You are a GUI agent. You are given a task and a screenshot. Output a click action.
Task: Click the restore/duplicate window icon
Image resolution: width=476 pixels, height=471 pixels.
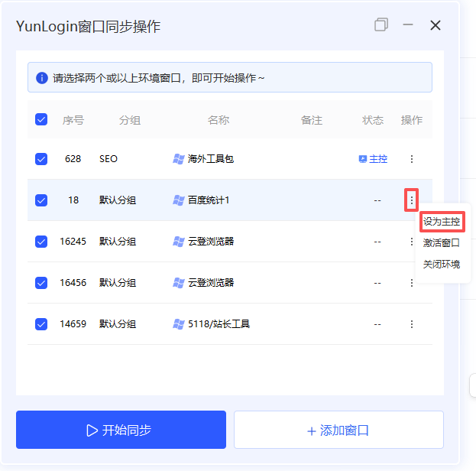[x=381, y=24]
